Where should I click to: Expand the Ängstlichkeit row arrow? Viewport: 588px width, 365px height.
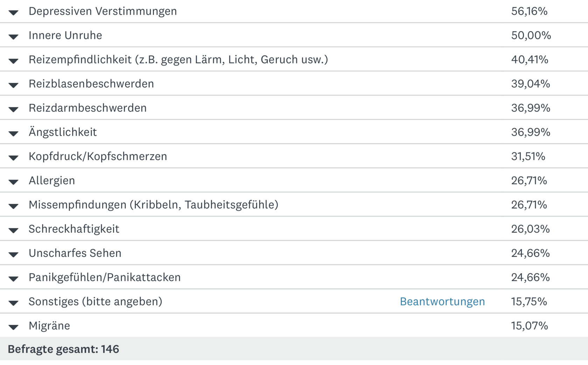click(13, 134)
